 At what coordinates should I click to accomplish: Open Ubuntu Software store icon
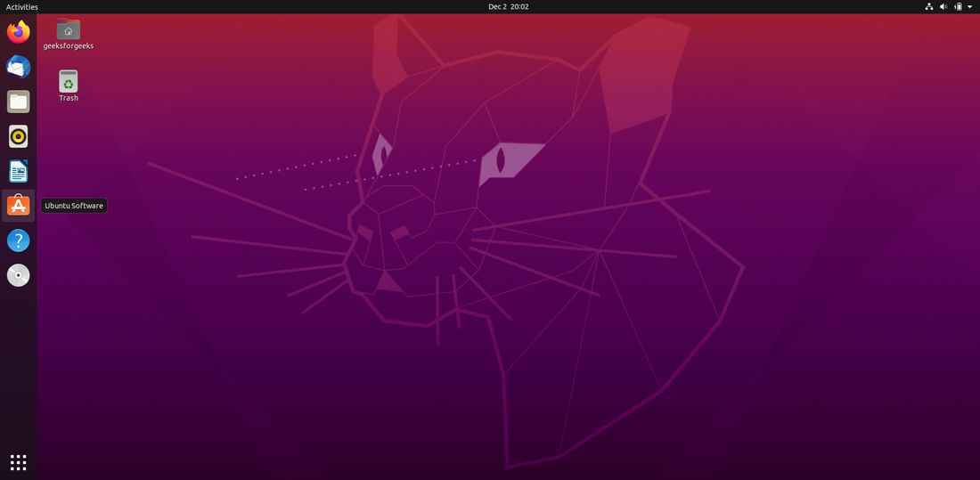click(x=18, y=206)
